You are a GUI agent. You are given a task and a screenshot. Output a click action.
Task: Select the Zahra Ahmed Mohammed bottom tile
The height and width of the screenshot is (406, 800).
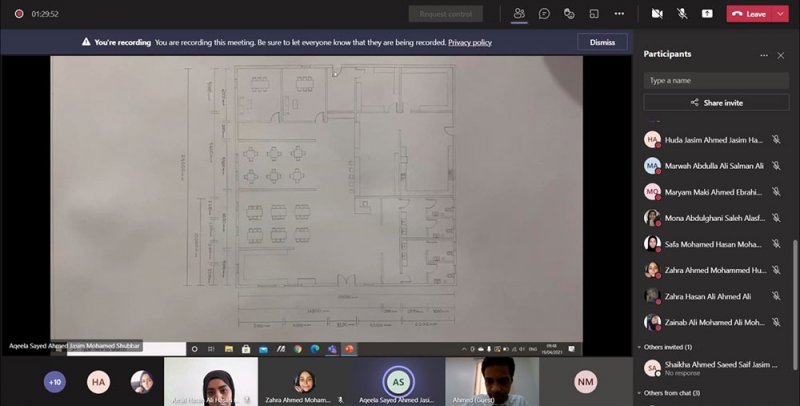304,381
